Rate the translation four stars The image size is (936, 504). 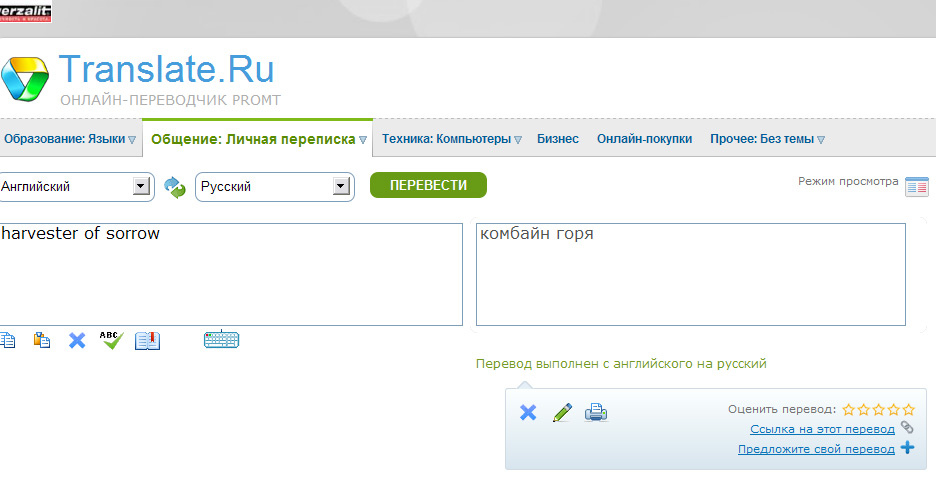pos(893,410)
